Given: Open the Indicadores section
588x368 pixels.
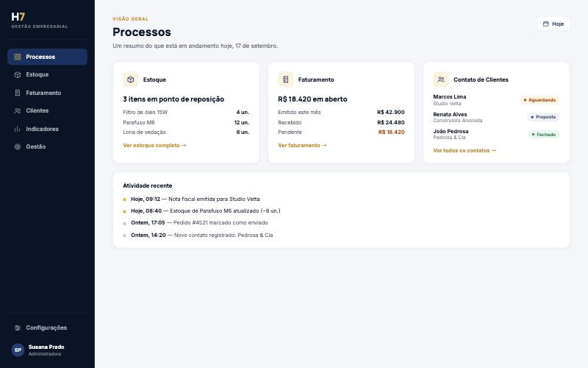Looking at the screenshot, I should (x=47, y=129).
